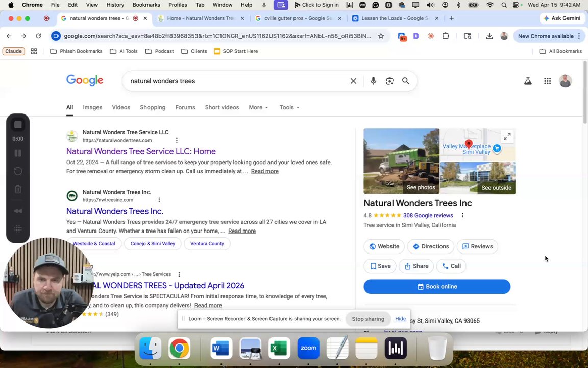Open the History menu in the menu bar

[x=115, y=5]
